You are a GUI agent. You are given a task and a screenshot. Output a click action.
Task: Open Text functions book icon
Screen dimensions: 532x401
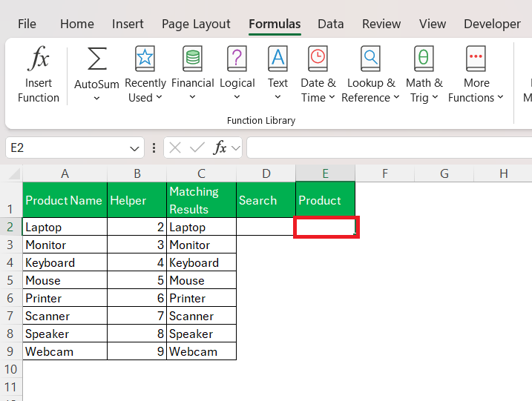(x=278, y=59)
